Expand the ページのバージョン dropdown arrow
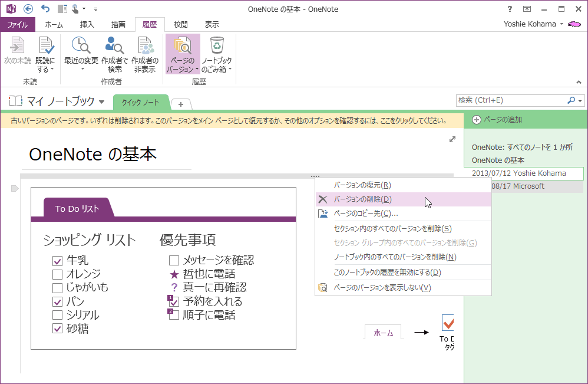588x384 pixels. pyautogui.click(x=197, y=69)
